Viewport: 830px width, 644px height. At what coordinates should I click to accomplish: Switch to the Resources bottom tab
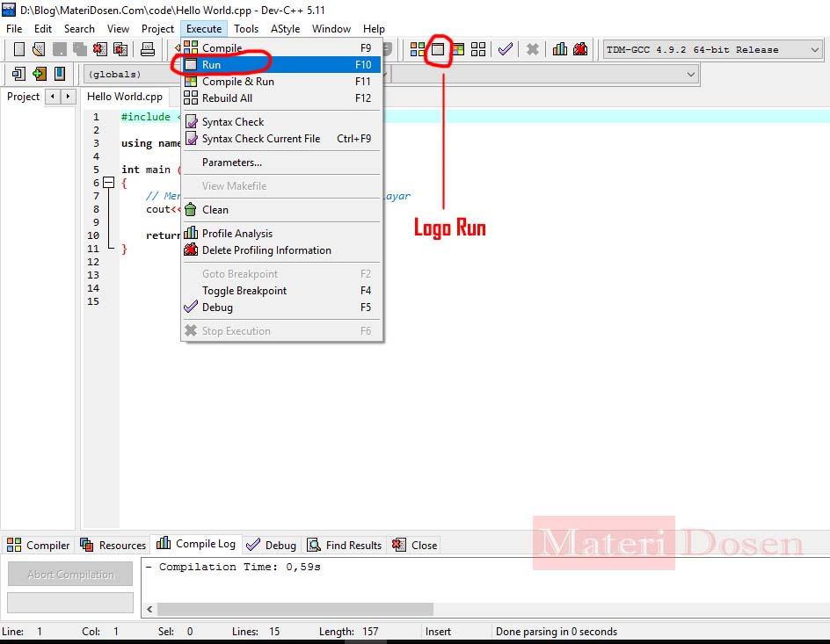tap(113, 545)
